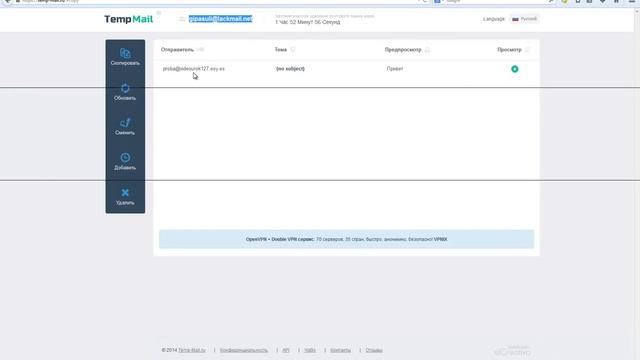Image resolution: width=640 pixels, height=360 pixels.
Task: Click the Language label
Action: (494, 19)
